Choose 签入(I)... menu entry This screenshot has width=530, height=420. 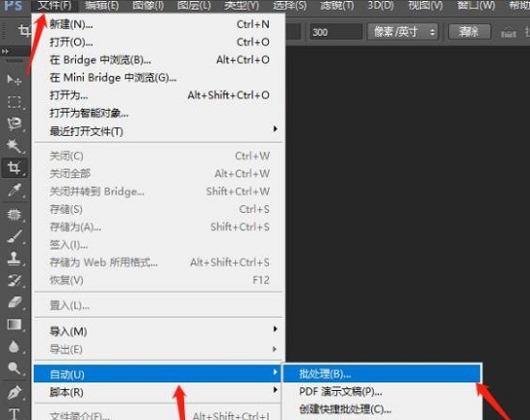159,245
